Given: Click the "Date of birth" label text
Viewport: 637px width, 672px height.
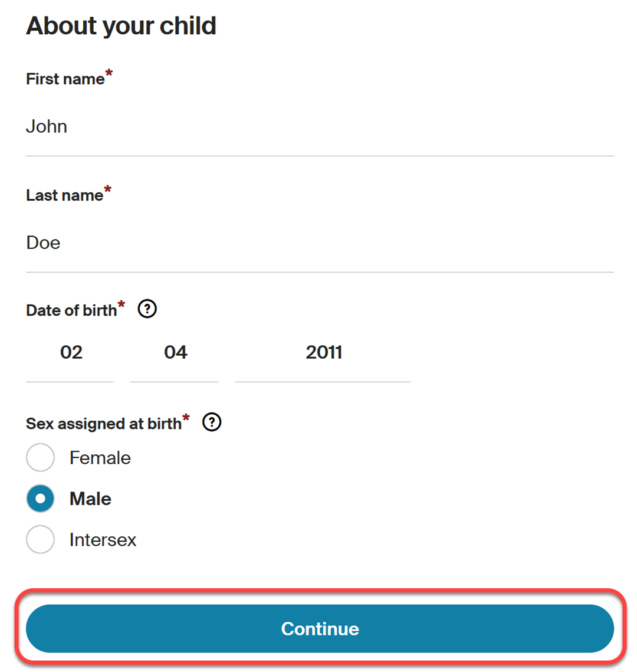Looking at the screenshot, I should [71, 310].
